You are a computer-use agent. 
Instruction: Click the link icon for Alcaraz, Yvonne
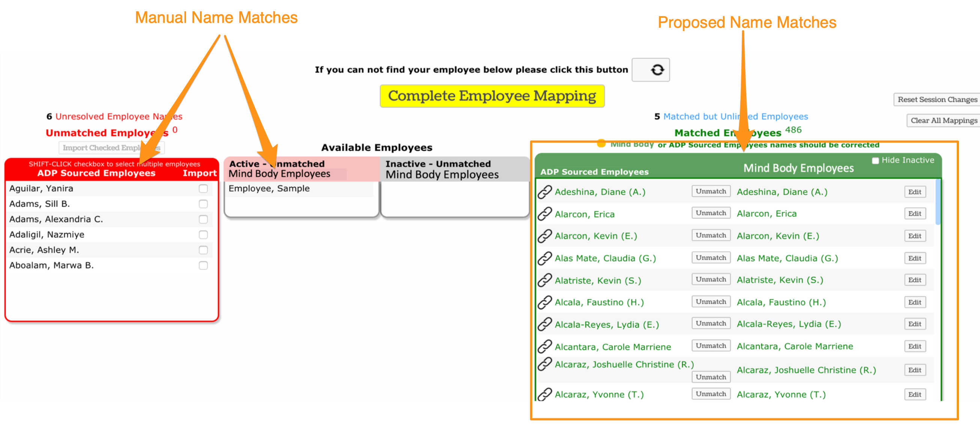(544, 394)
